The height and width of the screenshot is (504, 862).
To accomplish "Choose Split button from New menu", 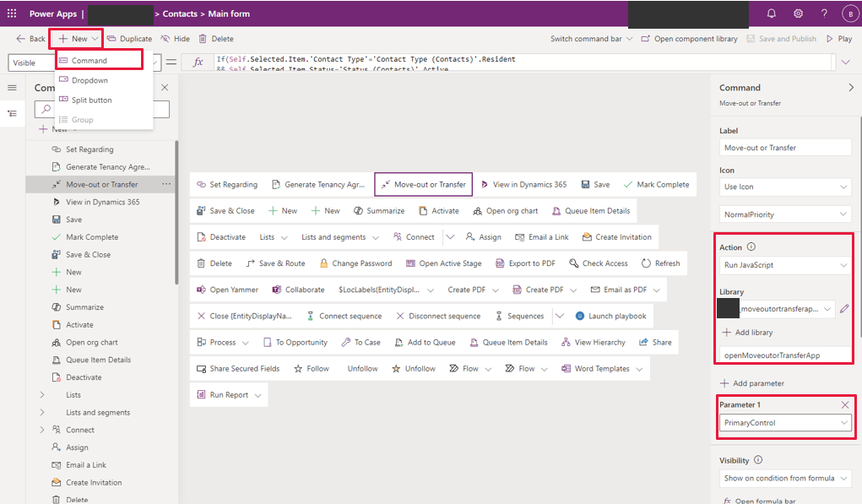I will pos(91,100).
